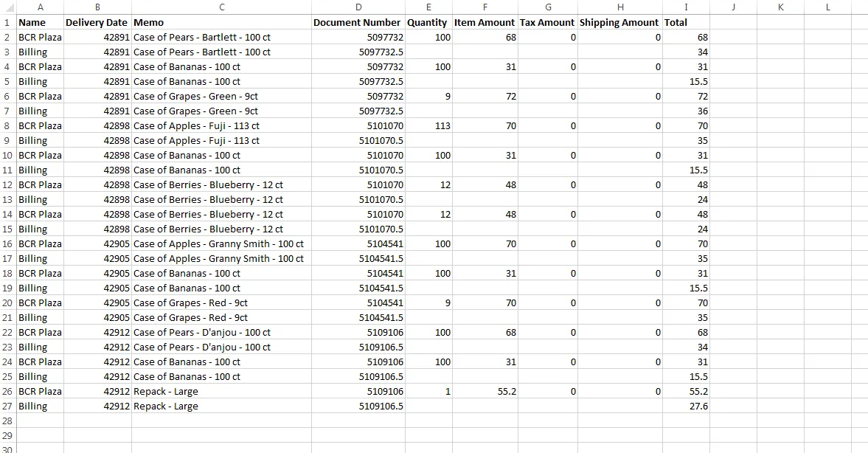Select item amount 55.2 cell
The width and height of the screenshot is (868, 453).
[x=485, y=392]
